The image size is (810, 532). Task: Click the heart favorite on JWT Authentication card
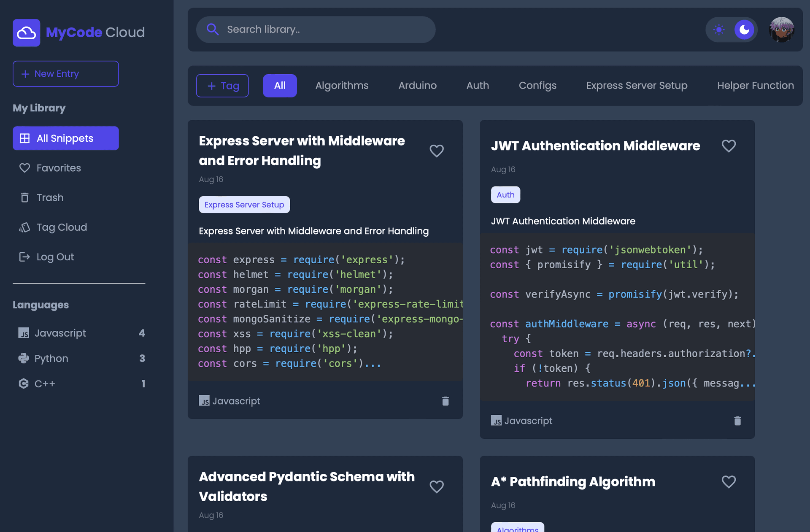click(729, 146)
